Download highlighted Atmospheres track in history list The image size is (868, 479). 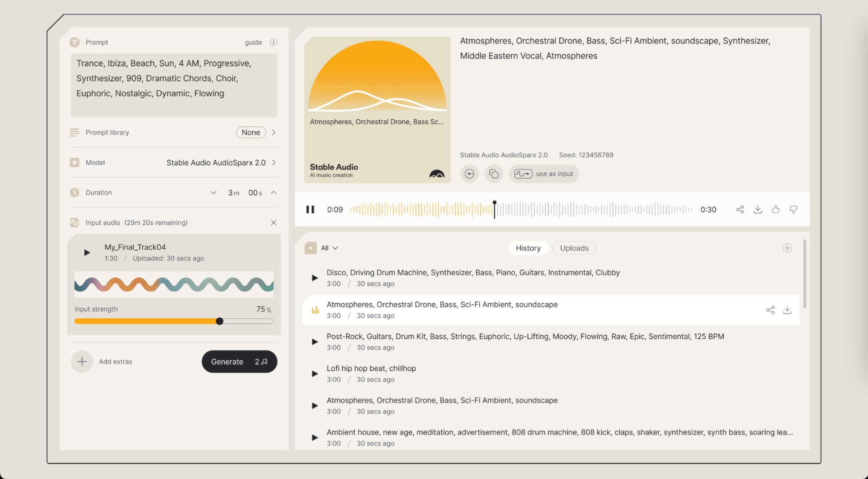[787, 310]
